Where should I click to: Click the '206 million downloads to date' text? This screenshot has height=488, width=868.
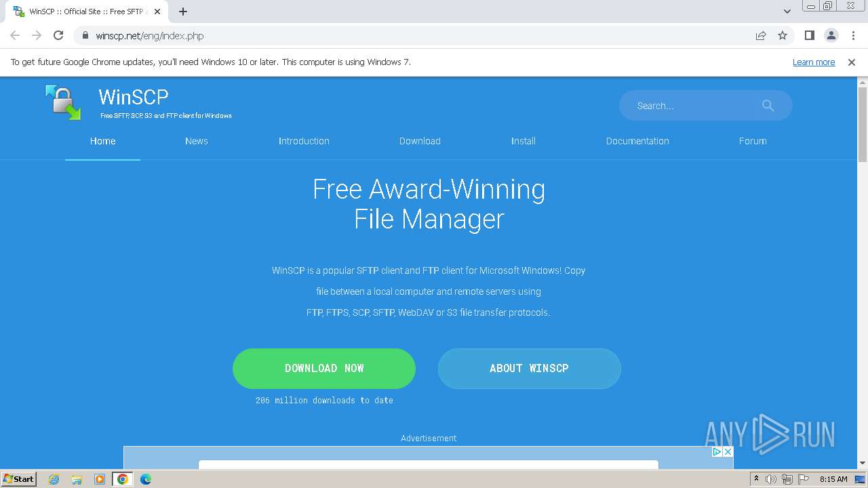point(324,401)
